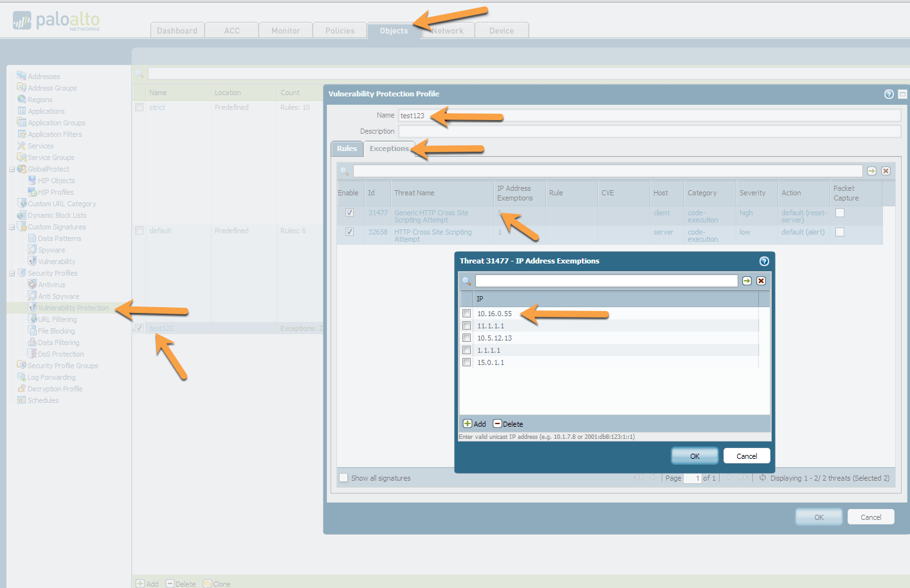This screenshot has width=910, height=588.
Task: Collapse the Security Profiles tree node
Action: pos(12,273)
